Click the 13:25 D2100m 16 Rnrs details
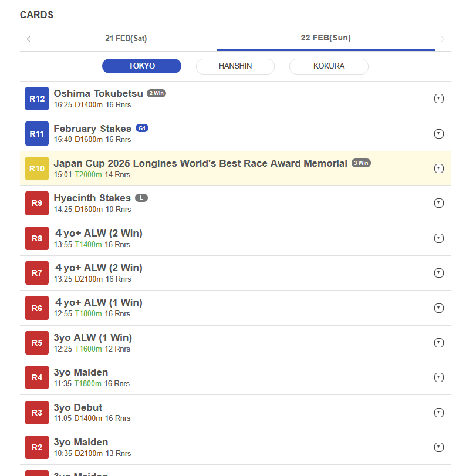Image resolution: width=456 pixels, height=476 pixels. (92, 279)
